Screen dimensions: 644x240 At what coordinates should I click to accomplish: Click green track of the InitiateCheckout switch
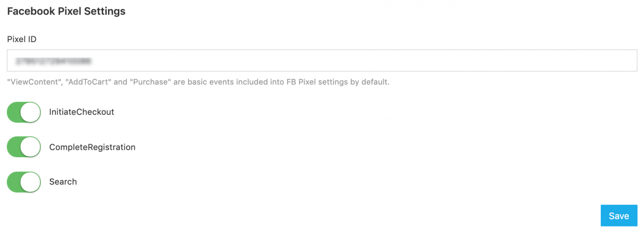(14, 112)
